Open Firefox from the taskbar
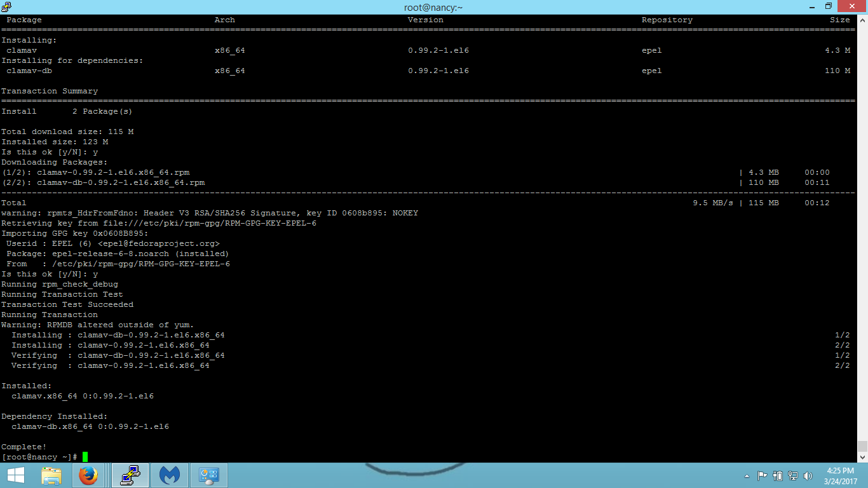The image size is (868, 488). 89,475
